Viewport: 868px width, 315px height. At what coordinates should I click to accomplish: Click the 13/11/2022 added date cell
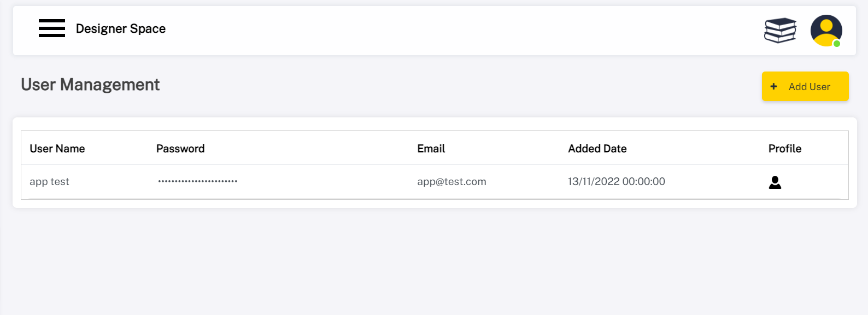(617, 182)
